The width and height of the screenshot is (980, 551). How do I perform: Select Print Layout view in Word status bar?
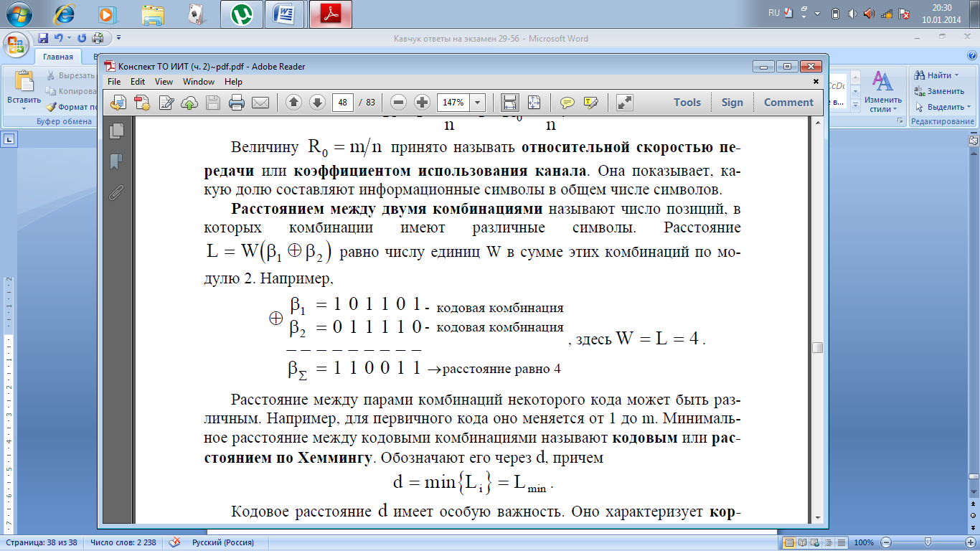point(790,542)
